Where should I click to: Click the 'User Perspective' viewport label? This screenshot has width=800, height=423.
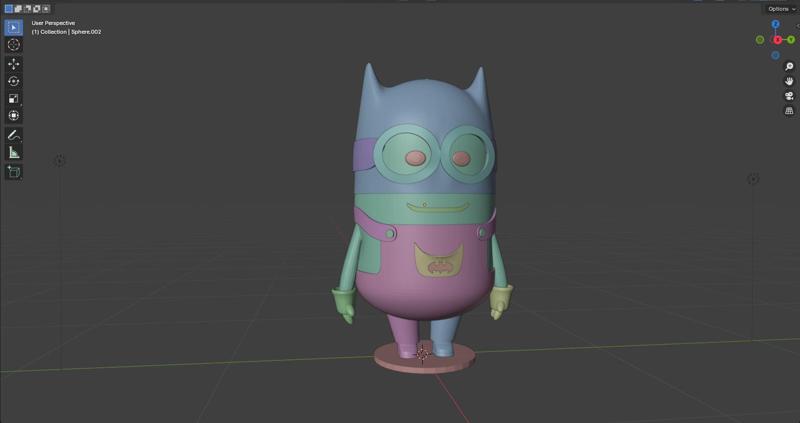[x=53, y=23]
